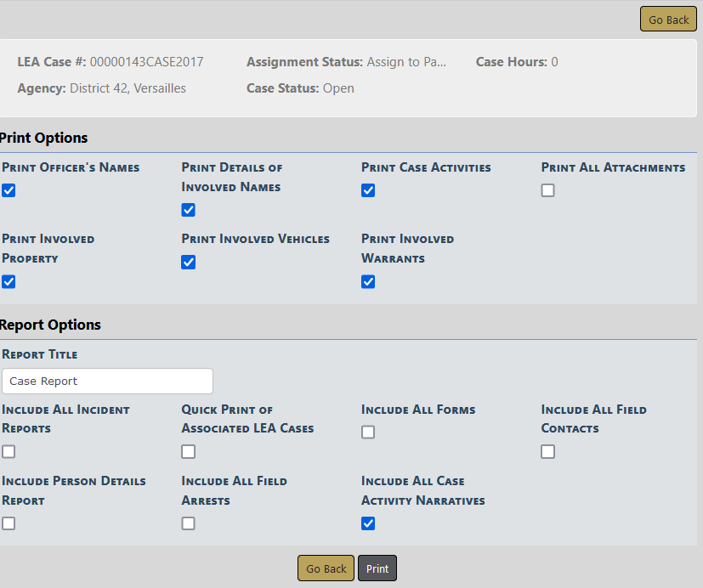703x588 pixels.
Task: Toggle Print Involved Vehicles checkbox
Action: coord(189,263)
